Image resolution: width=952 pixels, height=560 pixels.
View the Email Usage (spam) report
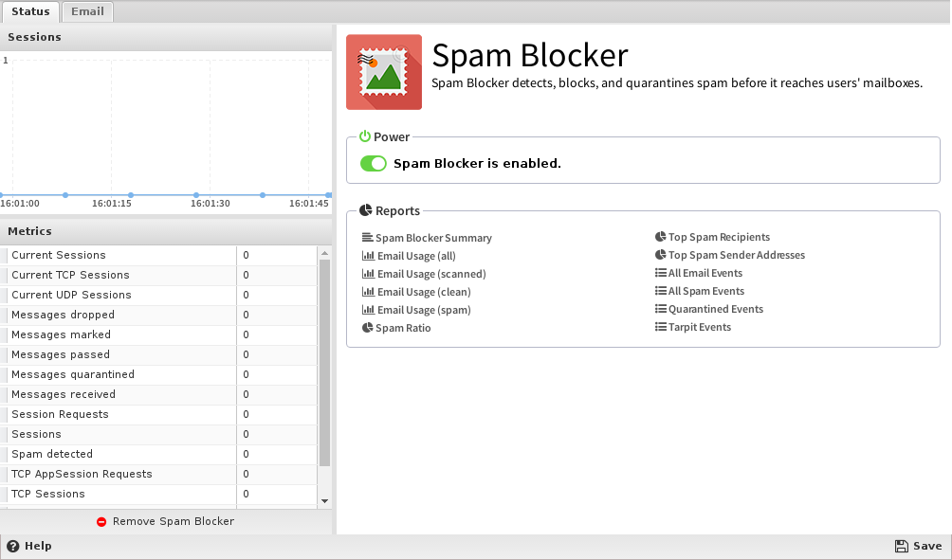click(x=423, y=310)
